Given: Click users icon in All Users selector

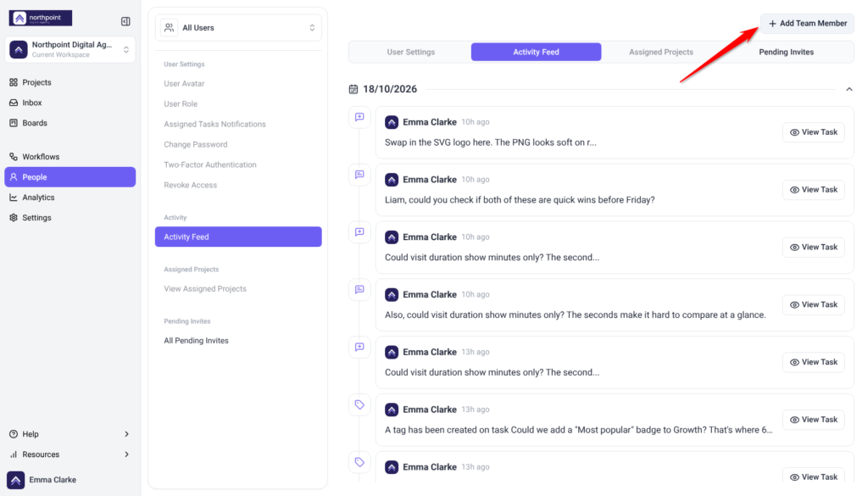Looking at the screenshot, I should [x=169, y=28].
